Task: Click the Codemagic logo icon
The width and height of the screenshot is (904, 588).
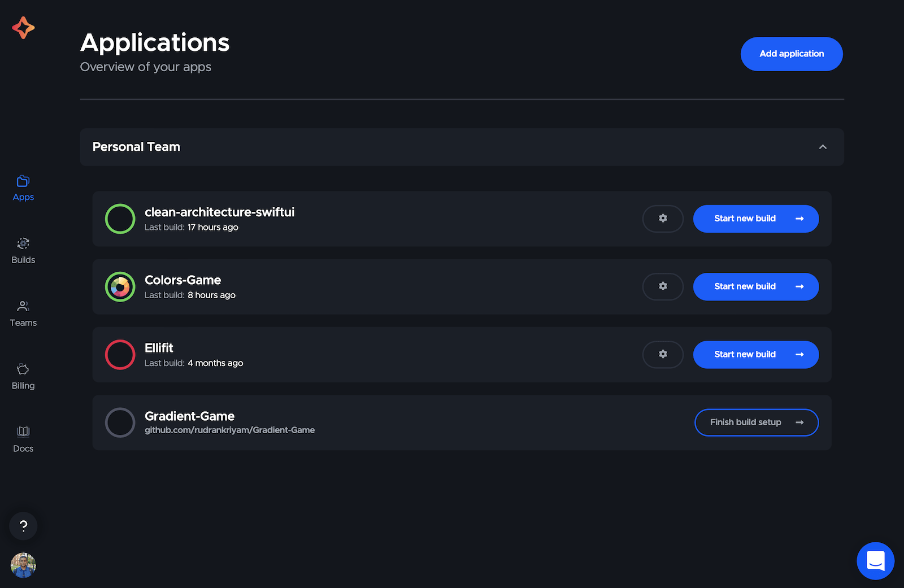Action: point(23,28)
